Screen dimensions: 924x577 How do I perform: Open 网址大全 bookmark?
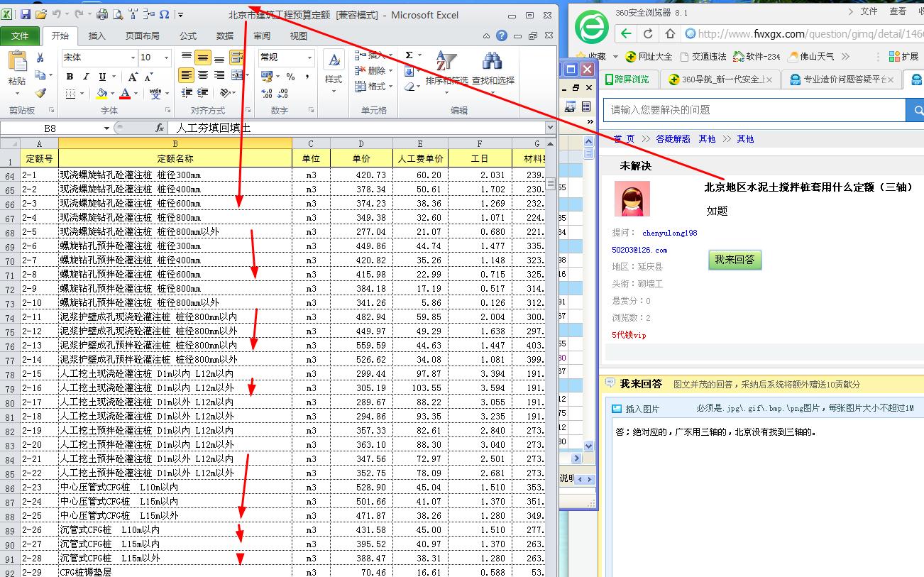pyautogui.click(x=649, y=57)
